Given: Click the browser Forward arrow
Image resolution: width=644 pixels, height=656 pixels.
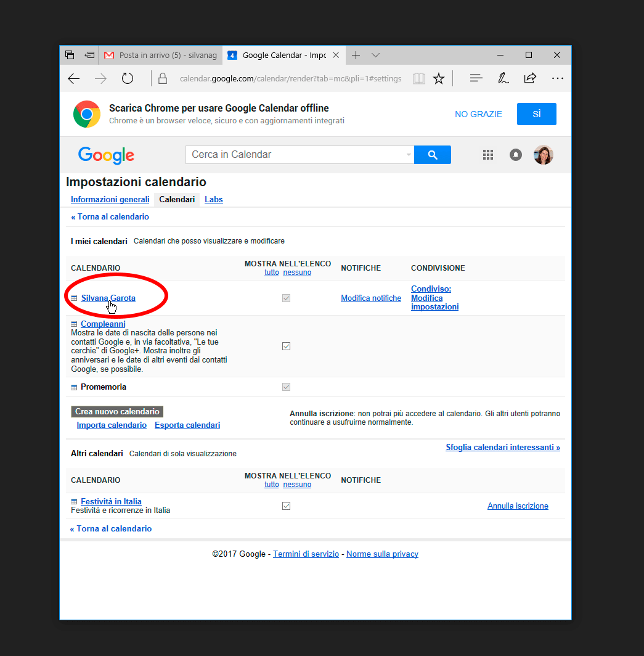Looking at the screenshot, I should coord(101,78).
